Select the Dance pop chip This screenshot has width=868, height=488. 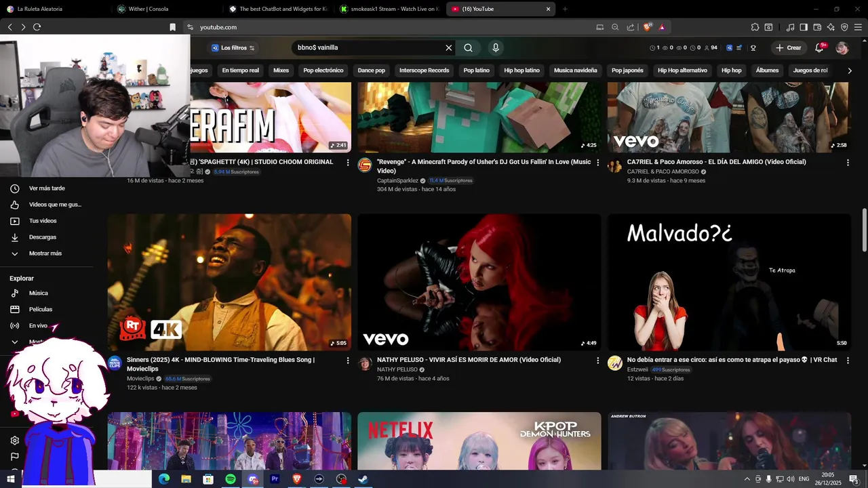[372, 70]
